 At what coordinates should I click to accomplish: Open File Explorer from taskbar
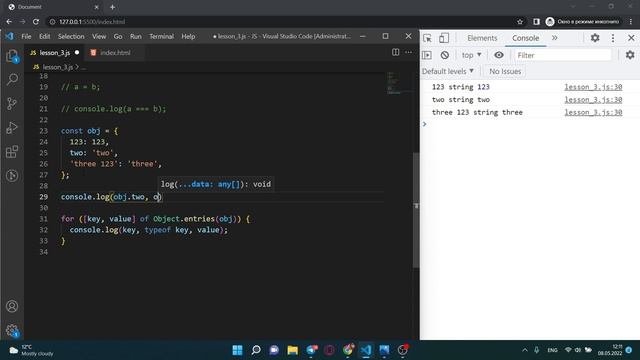tap(293, 350)
